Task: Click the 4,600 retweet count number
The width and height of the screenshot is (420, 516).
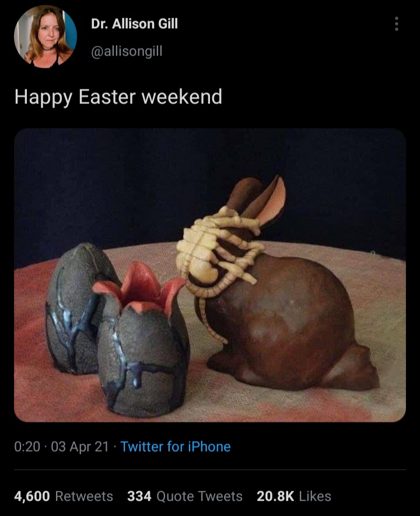Action: [x=32, y=497]
